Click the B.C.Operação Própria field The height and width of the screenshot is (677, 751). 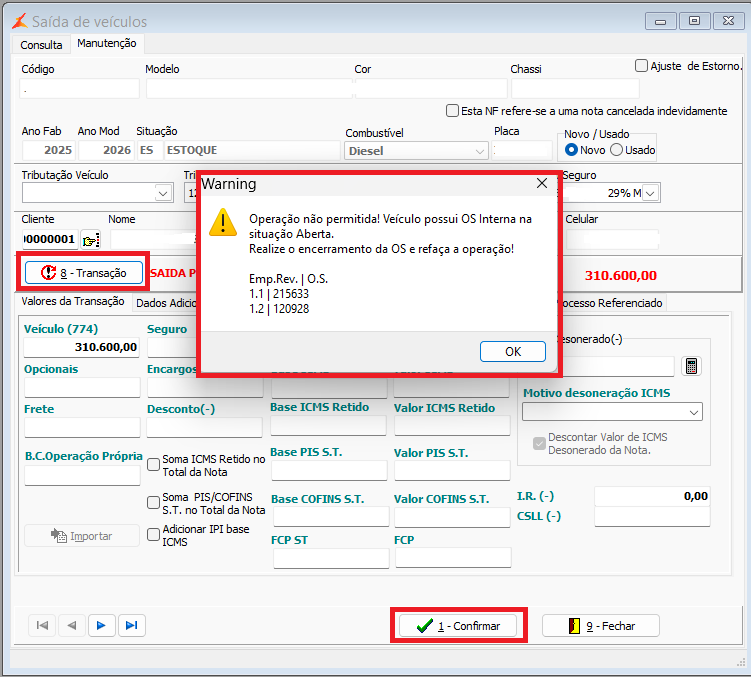[82, 475]
